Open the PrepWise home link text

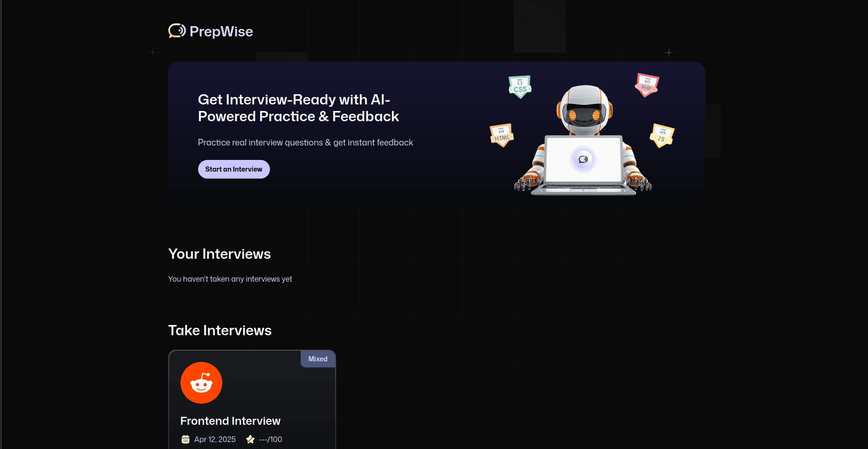pos(221,31)
